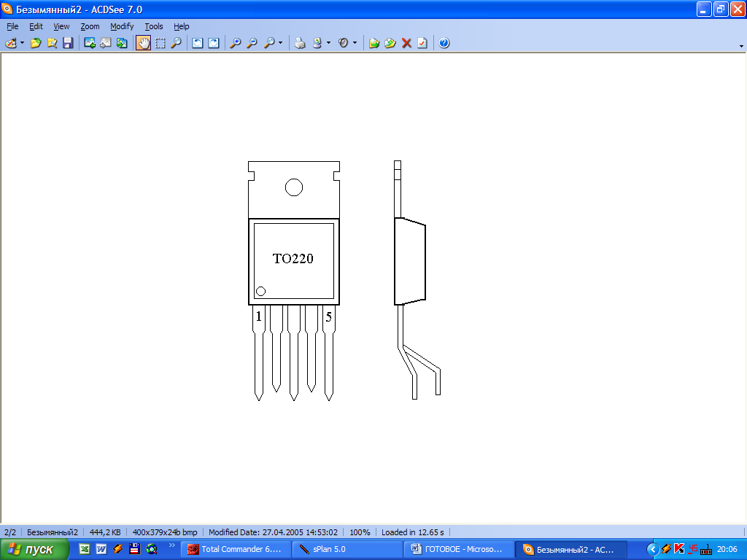Click the audio speaker icon
The width and height of the screenshot is (747, 560).
(343, 43)
